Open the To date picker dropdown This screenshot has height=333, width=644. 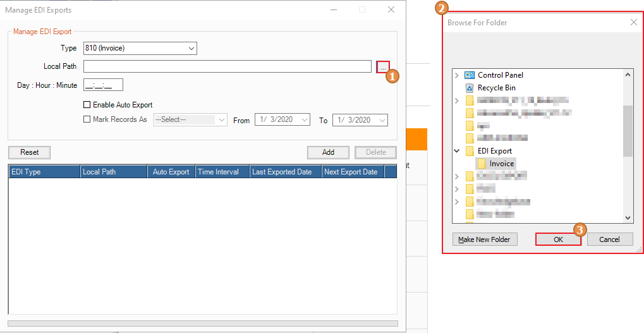[382, 120]
